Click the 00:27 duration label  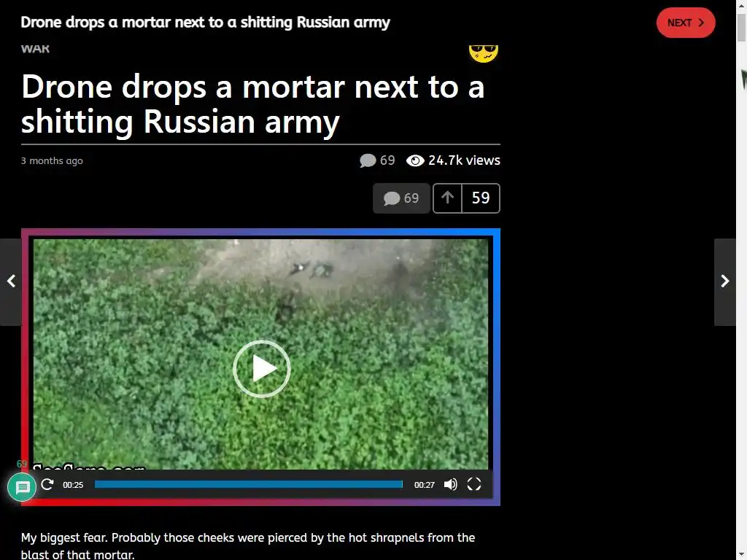tap(424, 485)
